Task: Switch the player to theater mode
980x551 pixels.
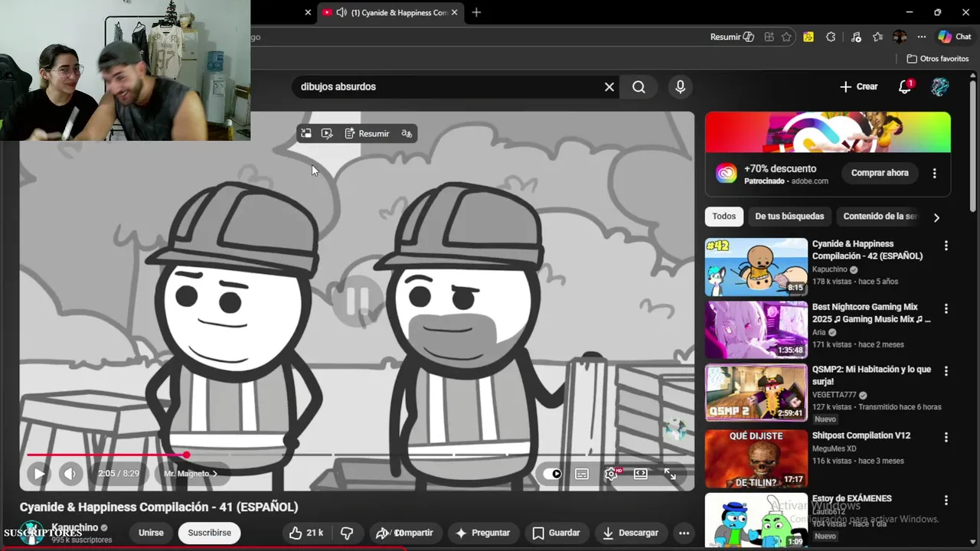Action: [641, 474]
